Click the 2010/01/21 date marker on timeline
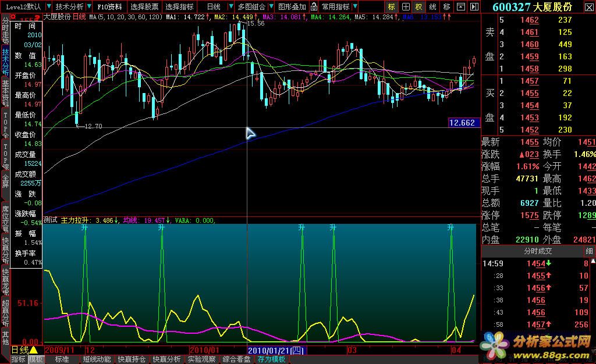 pos(276,350)
